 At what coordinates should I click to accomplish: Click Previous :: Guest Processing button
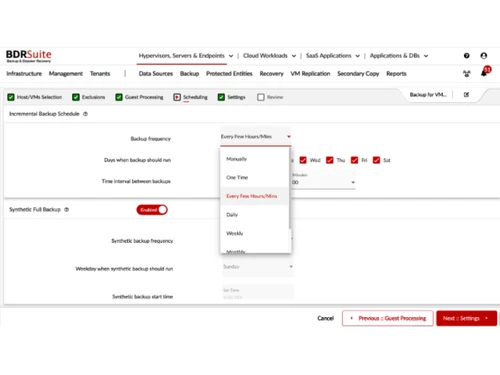[x=388, y=318]
